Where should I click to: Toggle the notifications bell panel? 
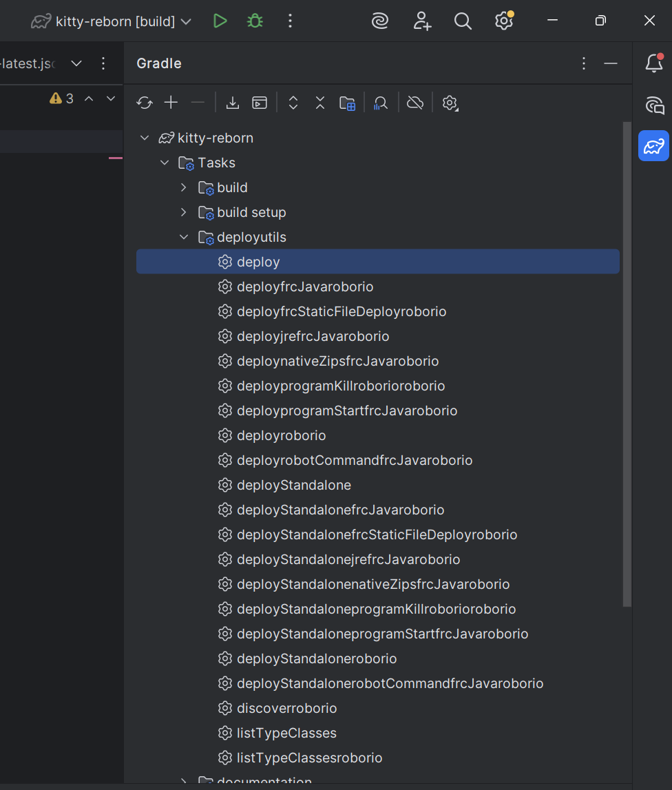point(654,63)
